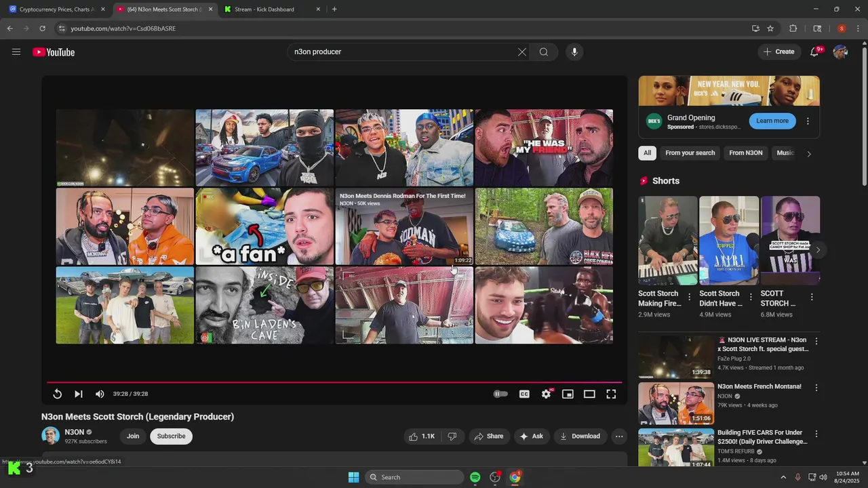The width and height of the screenshot is (868, 488).
Task: Enter full screen mode
Action: tap(611, 394)
